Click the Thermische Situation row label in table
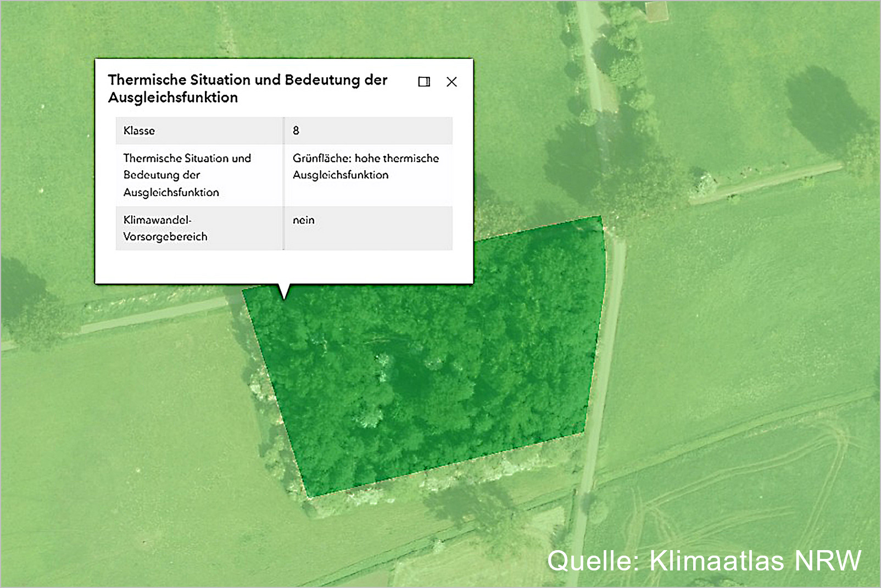The image size is (881, 588). pos(187,175)
